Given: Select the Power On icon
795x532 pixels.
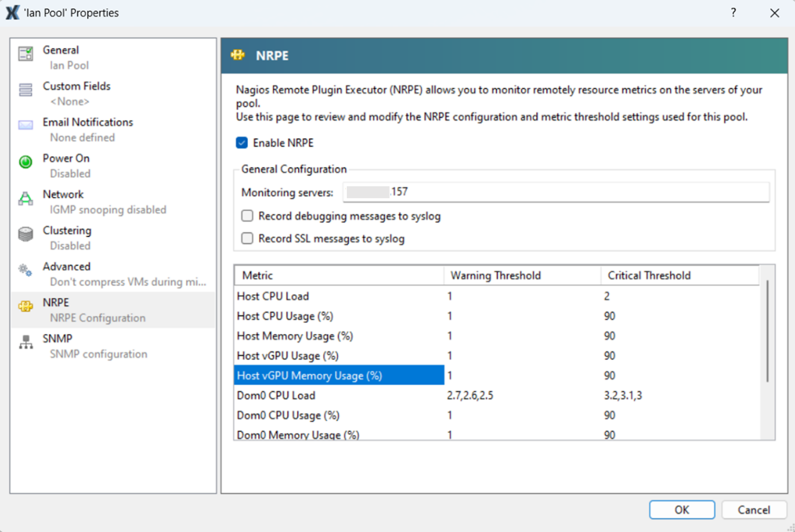Looking at the screenshot, I should pos(25,161).
